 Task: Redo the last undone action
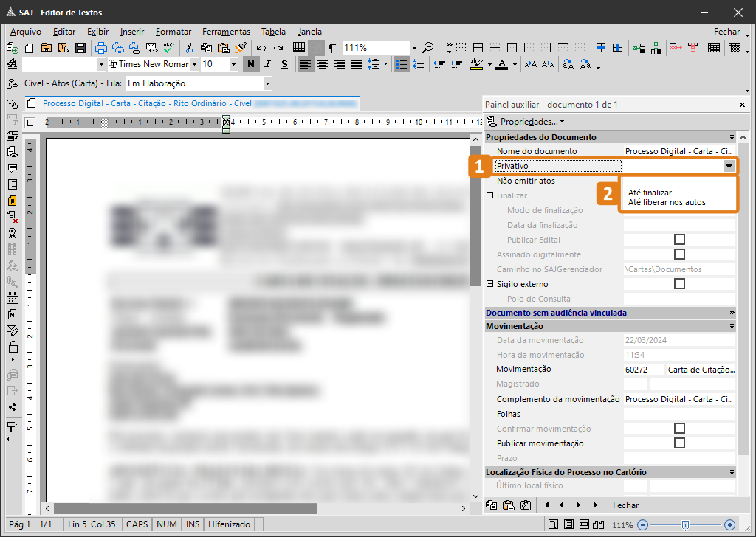pos(278,48)
